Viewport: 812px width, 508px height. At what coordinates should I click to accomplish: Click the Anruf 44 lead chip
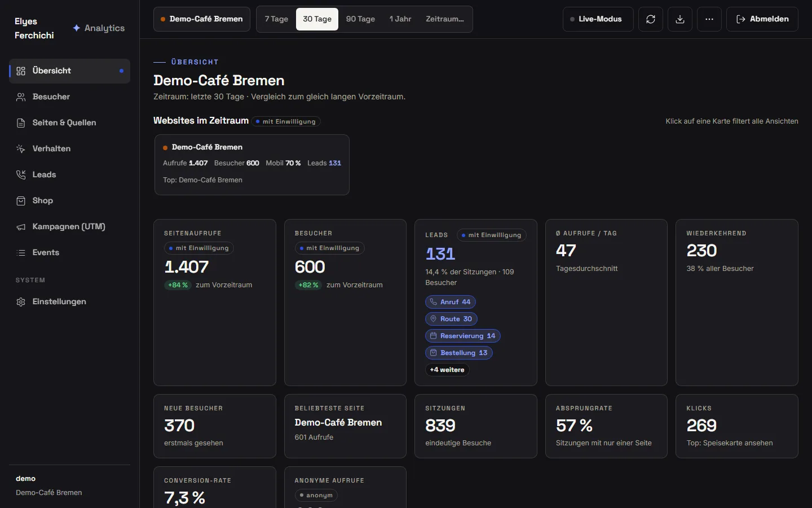pyautogui.click(x=451, y=302)
